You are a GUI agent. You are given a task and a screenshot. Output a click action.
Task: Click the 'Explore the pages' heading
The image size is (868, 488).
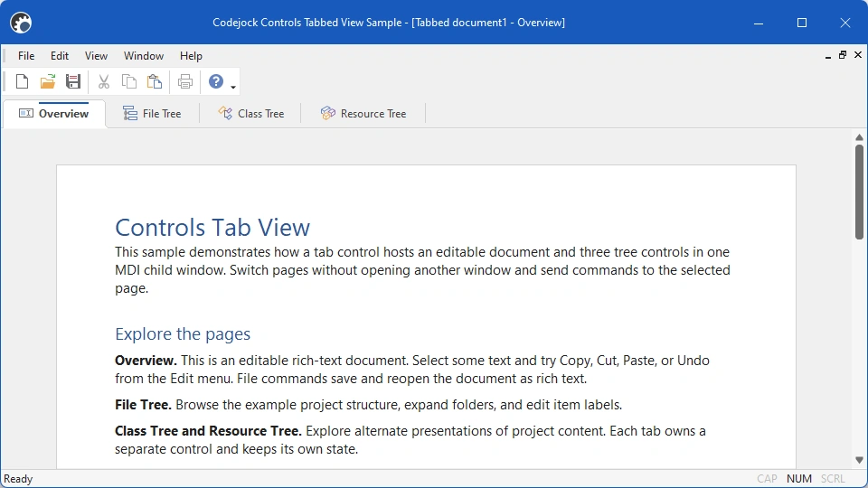point(183,333)
